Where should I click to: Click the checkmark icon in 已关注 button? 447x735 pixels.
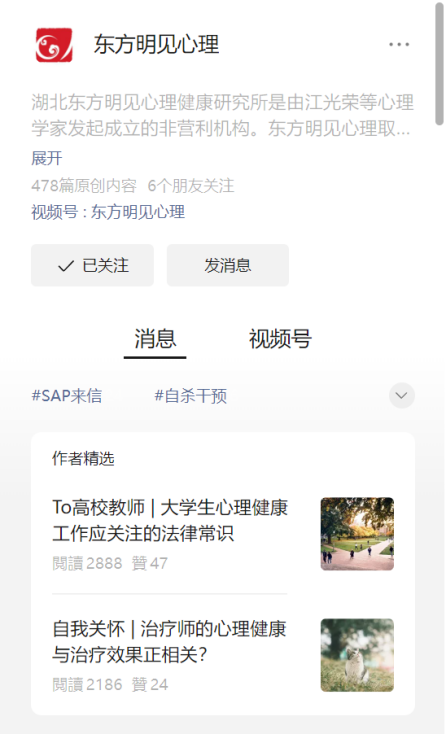[x=66, y=266]
